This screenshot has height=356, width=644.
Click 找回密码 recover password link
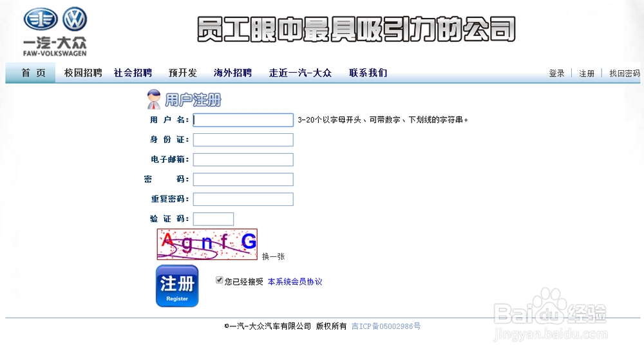click(624, 73)
